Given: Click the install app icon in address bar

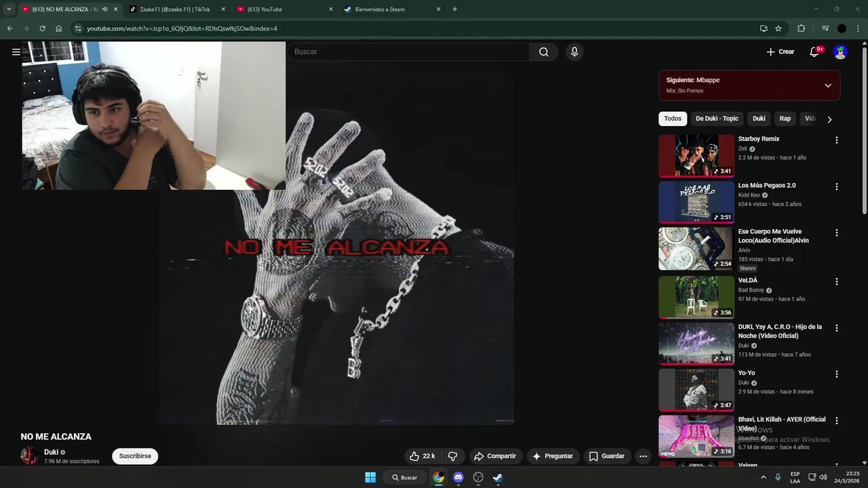Looking at the screenshot, I should pos(764,28).
